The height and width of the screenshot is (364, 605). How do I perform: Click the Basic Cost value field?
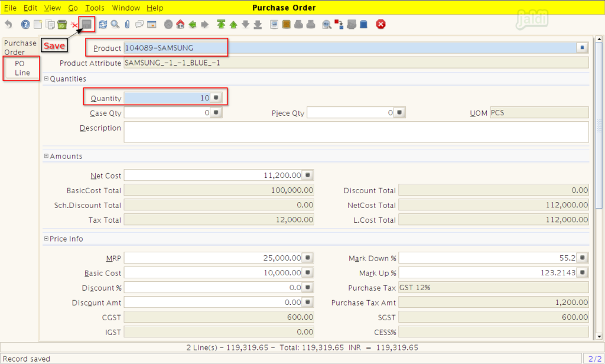pyautogui.click(x=213, y=272)
